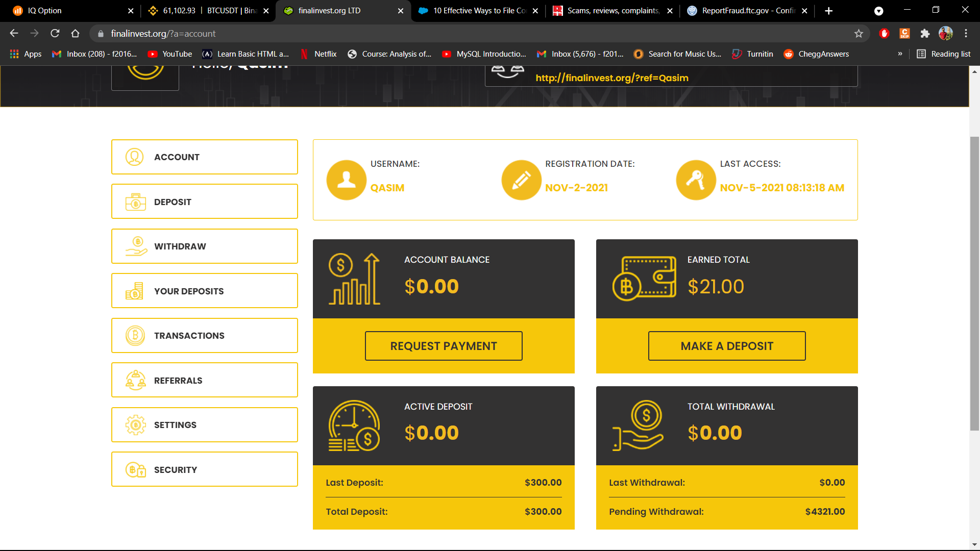Open the Netflix bookmark
This screenshot has width=980, height=551.
(x=318, y=54)
